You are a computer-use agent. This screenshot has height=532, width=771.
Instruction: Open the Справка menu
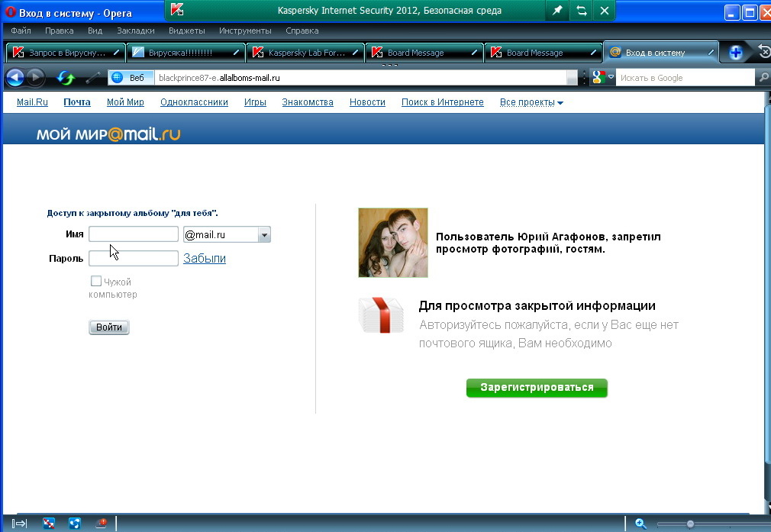pyautogui.click(x=302, y=31)
